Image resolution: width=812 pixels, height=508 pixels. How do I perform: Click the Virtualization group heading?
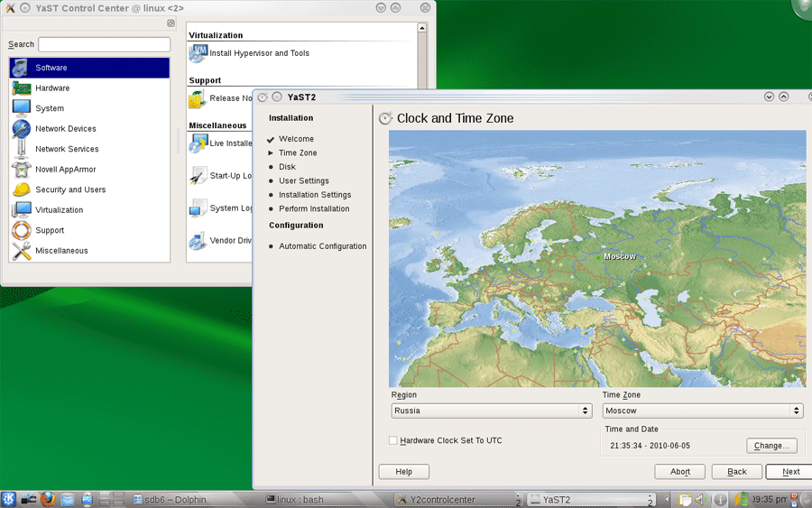[216, 35]
